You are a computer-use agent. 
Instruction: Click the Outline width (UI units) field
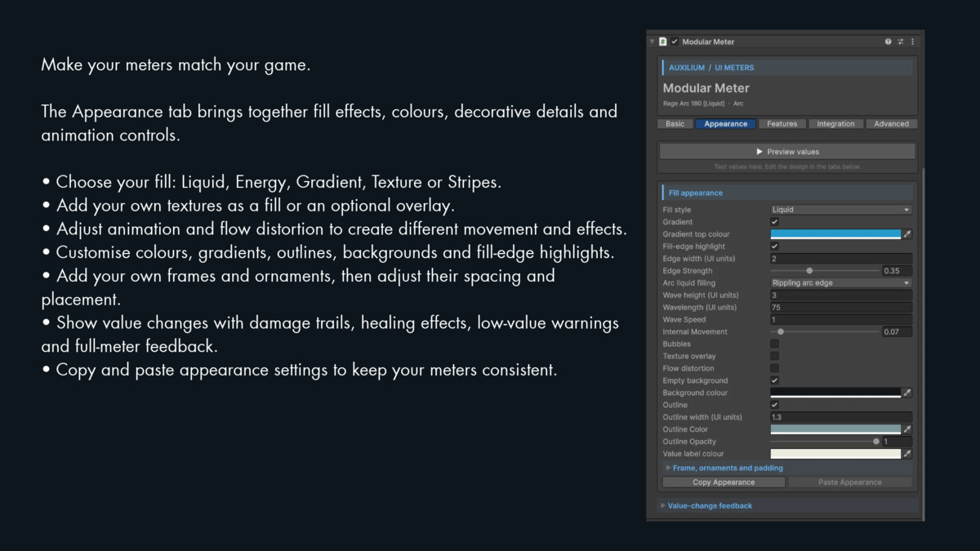841,417
